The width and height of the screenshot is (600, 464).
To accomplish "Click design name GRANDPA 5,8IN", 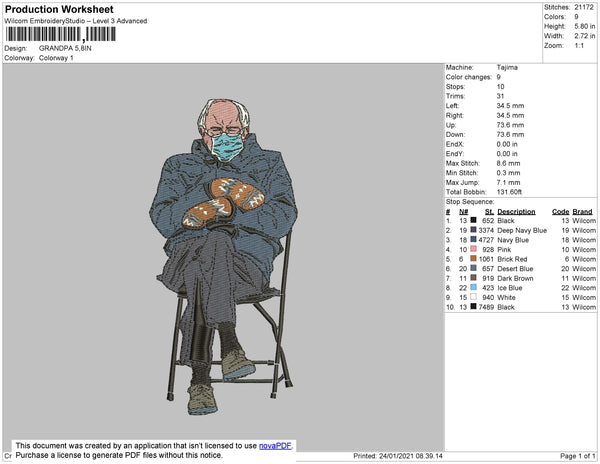I will [65, 48].
